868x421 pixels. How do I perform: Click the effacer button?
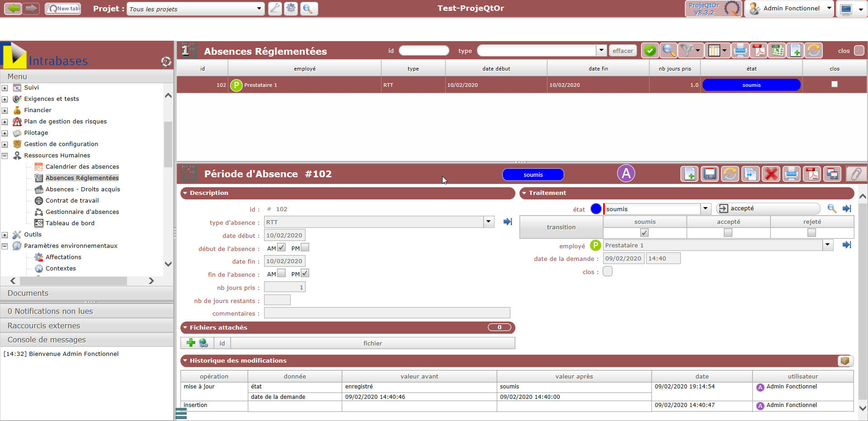tap(623, 51)
